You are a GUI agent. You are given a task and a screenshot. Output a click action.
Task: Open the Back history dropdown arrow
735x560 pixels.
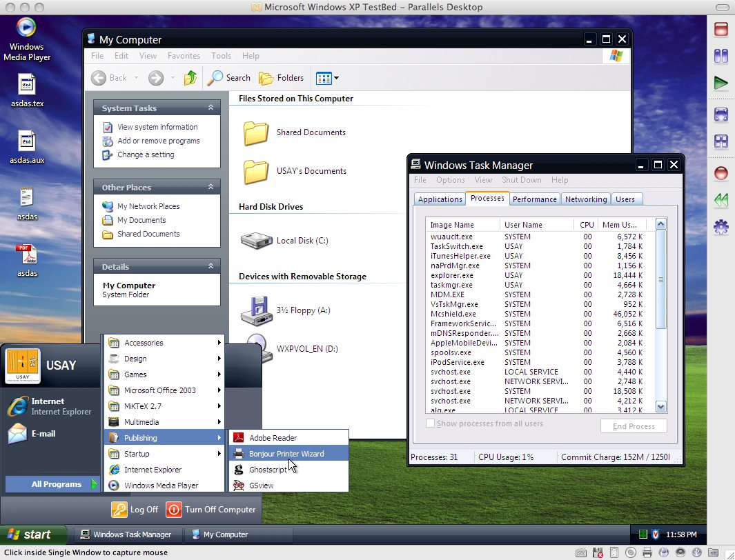[136, 78]
